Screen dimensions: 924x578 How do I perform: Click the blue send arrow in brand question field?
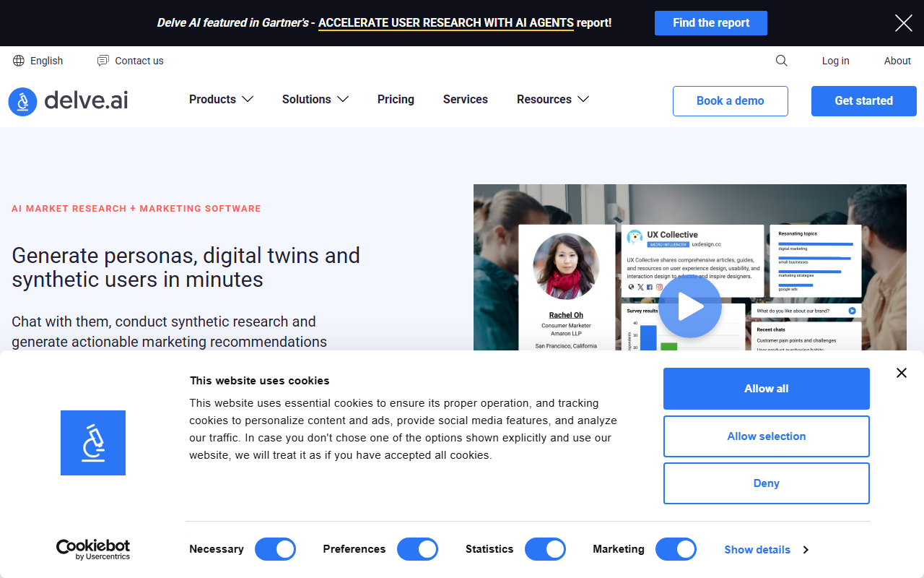[x=852, y=311]
